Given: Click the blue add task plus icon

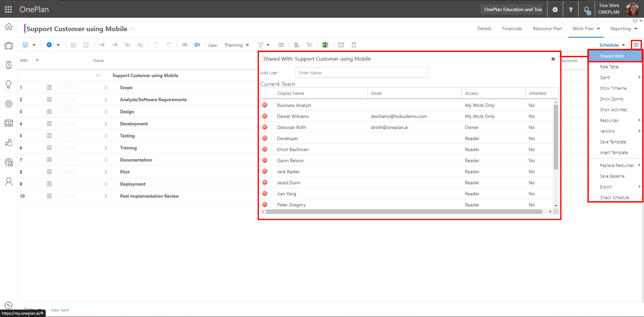Looking at the screenshot, I should tap(49, 45).
